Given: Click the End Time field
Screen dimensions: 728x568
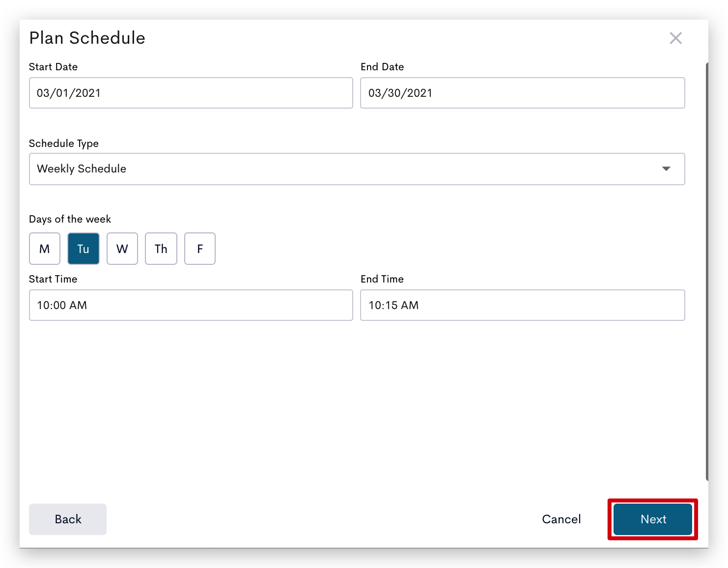Looking at the screenshot, I should 523,305.
